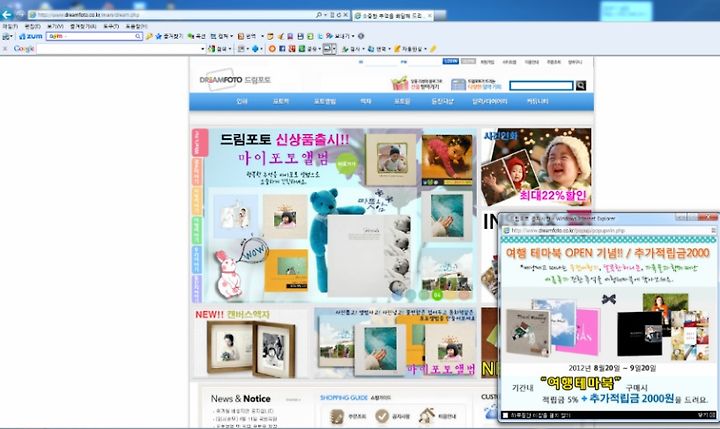
Task: Click the green tab on banner sidebar
Action: coord(197,231)
